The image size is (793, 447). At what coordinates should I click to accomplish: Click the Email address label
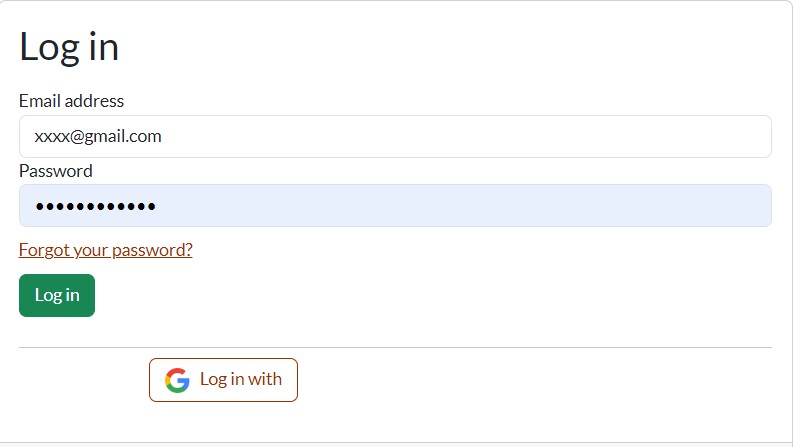(x=71, y=101)
